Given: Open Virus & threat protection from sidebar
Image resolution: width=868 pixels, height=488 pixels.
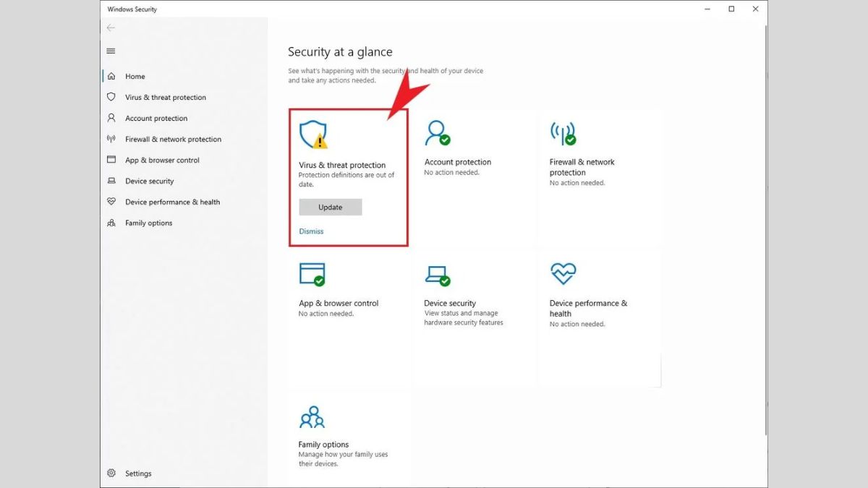Looking at the screenshot, I should coord(165,98).
